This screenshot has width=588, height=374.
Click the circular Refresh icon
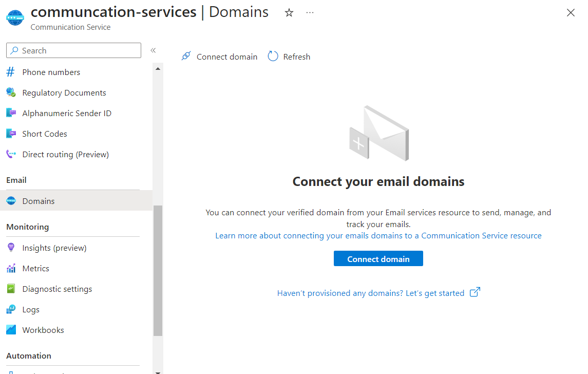(273, 57)
